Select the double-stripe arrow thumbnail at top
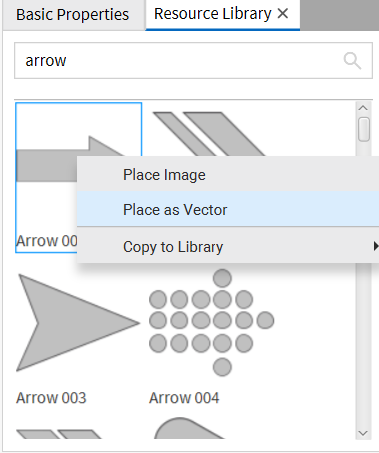Screen dimensions: 379x453 (x=209, y=134)
